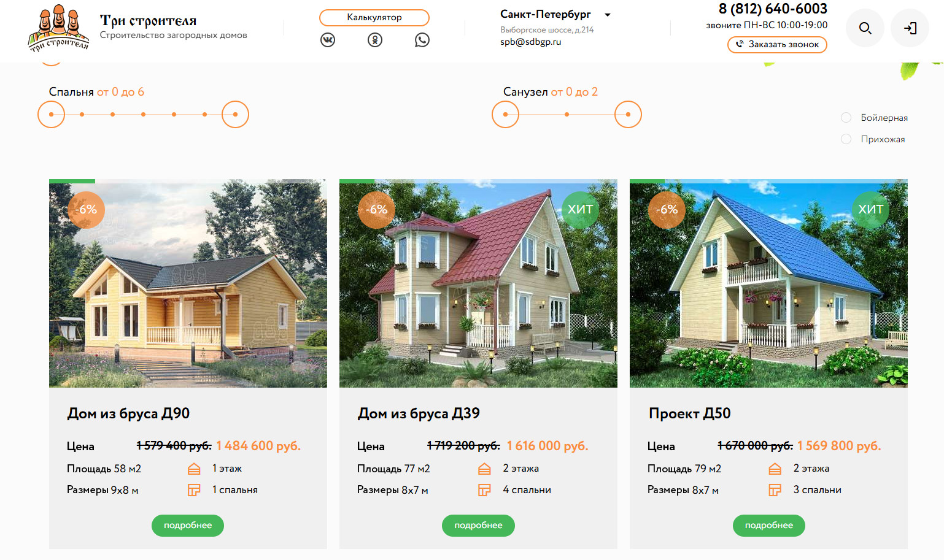944x560 pixels.
Task: Click the spb@sdbgp.ru email link
Action: tap(530, 42)
